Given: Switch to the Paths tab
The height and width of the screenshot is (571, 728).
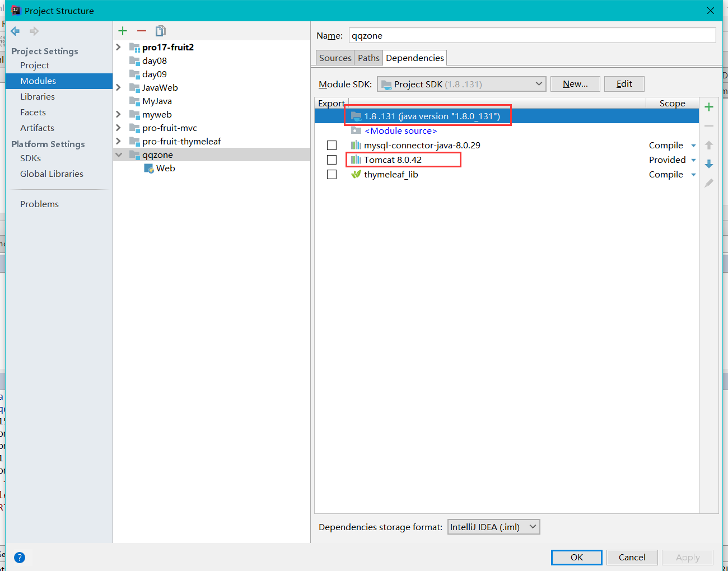Looking at the screenshot, I should pos(368,58).
